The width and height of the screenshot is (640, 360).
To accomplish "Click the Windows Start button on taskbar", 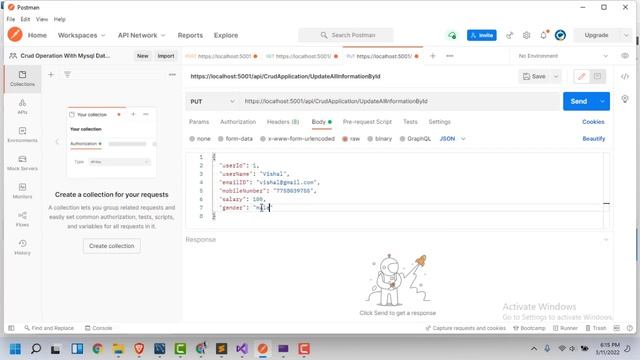I will coord(15,349).
